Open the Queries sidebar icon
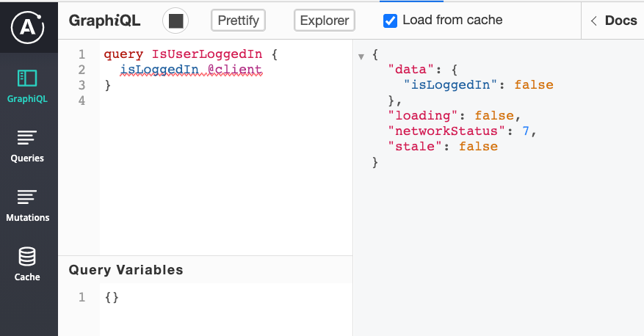Screen dimensions: 644x336 pyautogui.click(x=27, y=138)
